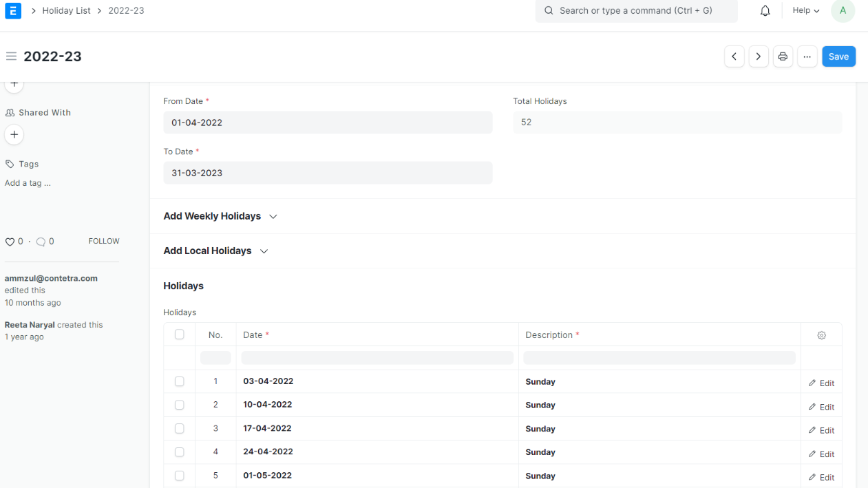Select all holiday rows checkbox
The image size is (868, 488).
pos(180,335)
